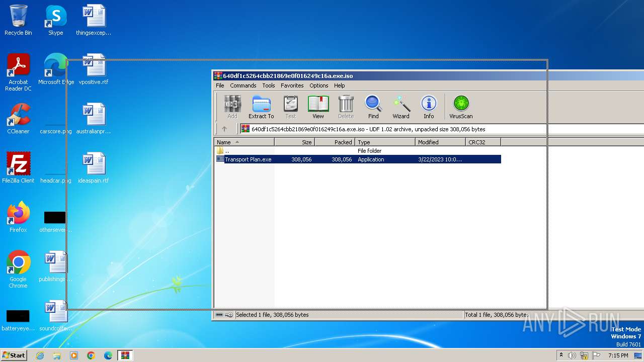Select the Transport Plan.exe file
Screen dimensions: 644x362
tap(248, 159)
